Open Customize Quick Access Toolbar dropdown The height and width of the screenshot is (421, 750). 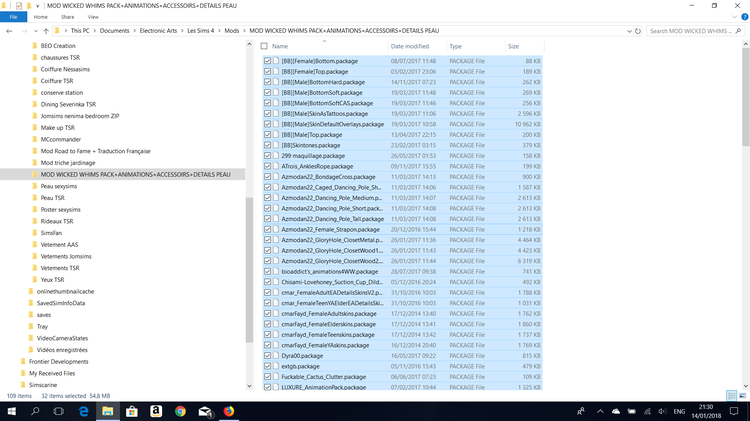pyautogui.click(x=37, y=6)
